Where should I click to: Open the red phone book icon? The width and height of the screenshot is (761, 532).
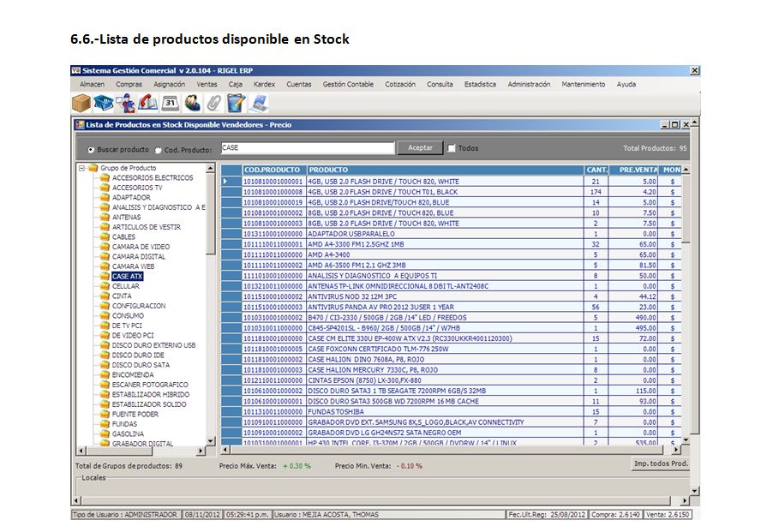coord(147,104)
